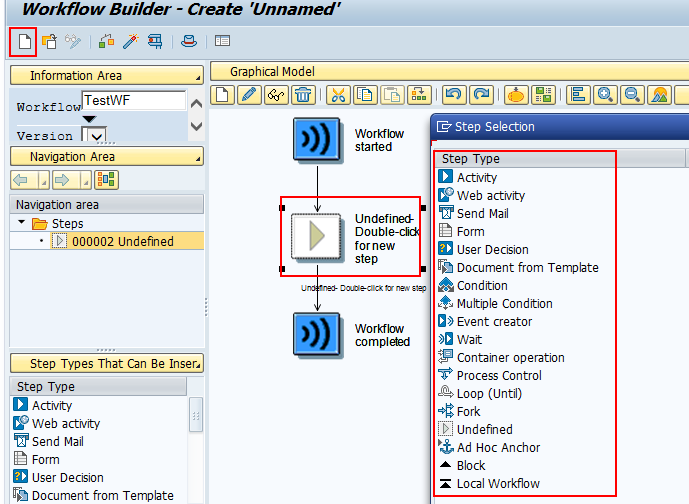Click the Other workflow/version icon in main toolbar

point(49,41)
